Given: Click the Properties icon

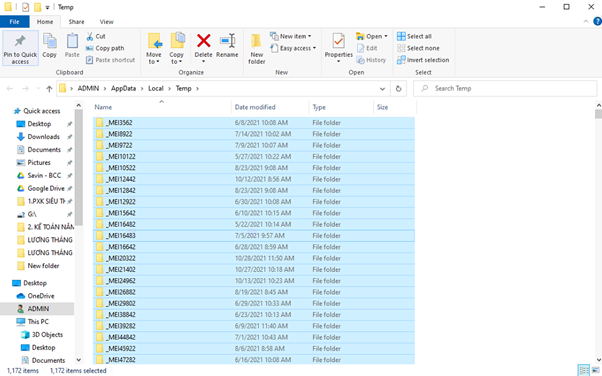Looking at the screenshot, I should point(338,41).
